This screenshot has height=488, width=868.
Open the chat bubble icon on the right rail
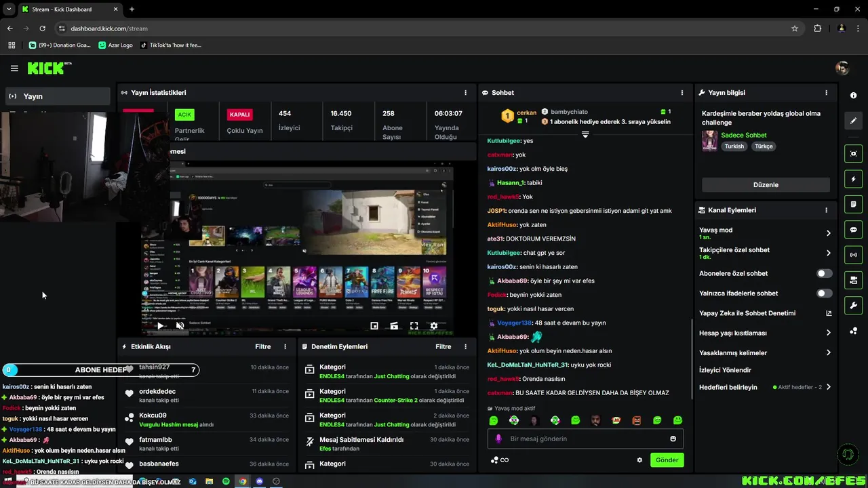(853, 230)
